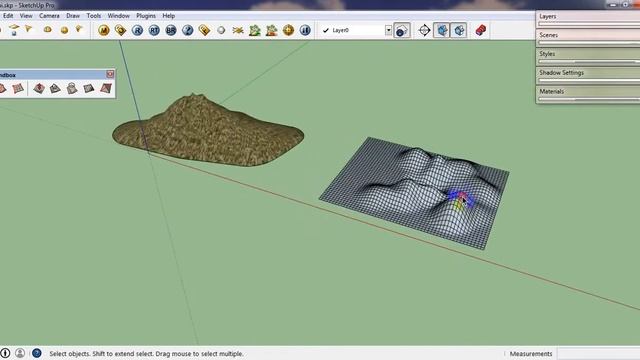640x360 pixels.
Task: Click status bar user credits icon
Action: click(x=20, y=353)
